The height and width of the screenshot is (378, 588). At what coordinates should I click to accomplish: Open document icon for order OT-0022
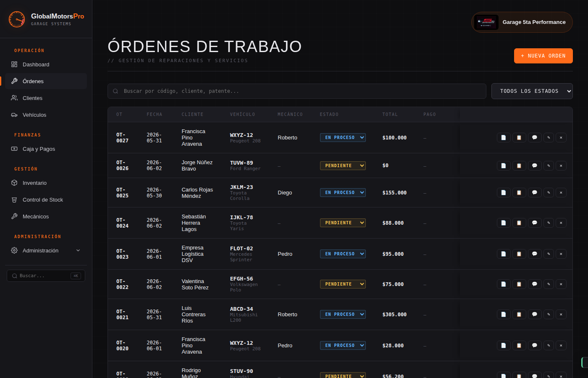click(x=504, y=284)
